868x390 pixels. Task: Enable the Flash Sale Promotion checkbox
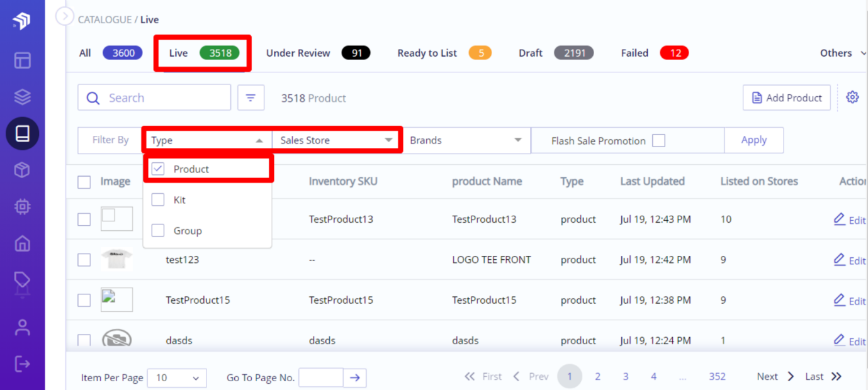(x=658, y=141)
